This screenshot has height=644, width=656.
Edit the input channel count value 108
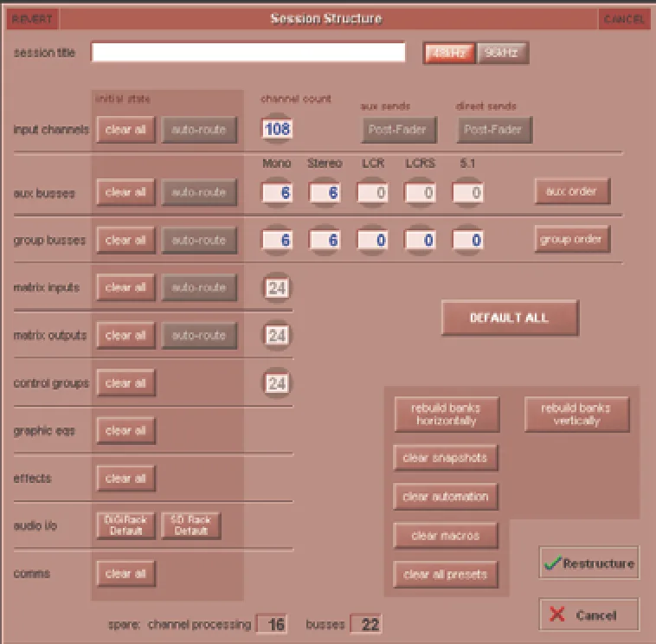278,129
